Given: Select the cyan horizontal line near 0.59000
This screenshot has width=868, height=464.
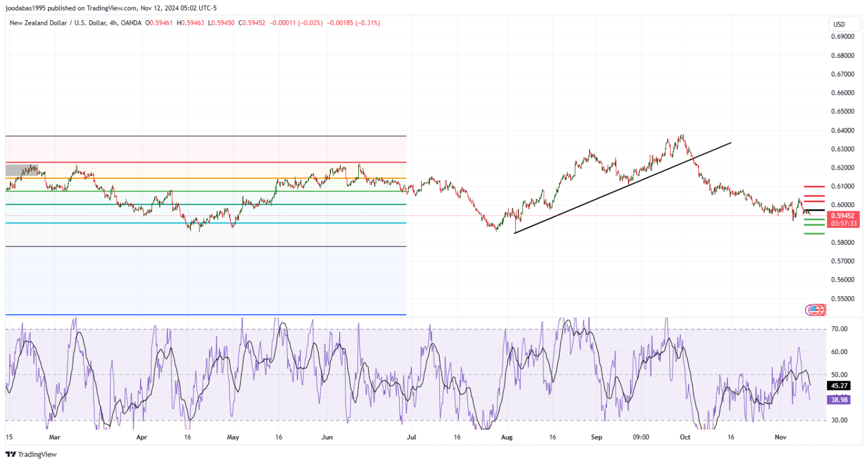Looking at the screenshot, I should 206,223.
